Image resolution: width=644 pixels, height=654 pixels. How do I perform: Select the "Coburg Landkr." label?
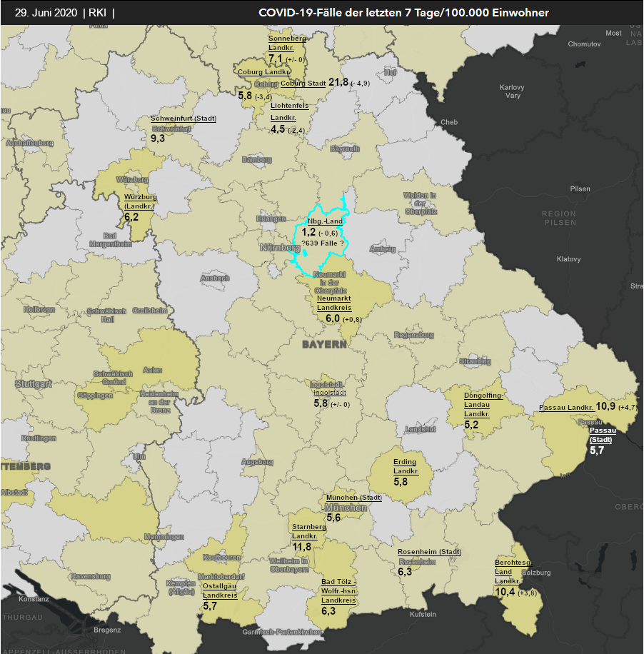[264, 71]
